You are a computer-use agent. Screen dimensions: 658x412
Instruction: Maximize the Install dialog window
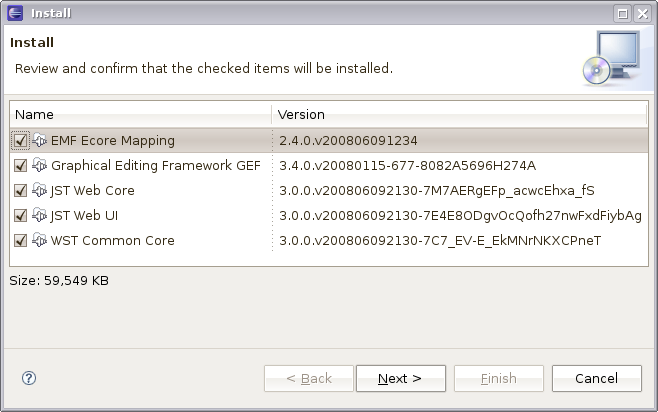pyautogui.click(x=622, y=13)
